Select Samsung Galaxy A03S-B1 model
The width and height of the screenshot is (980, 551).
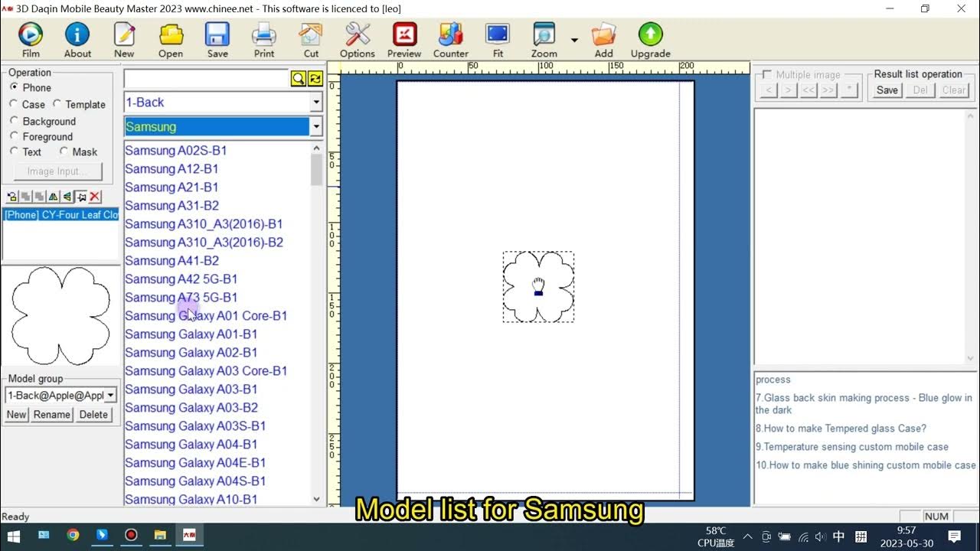tap(195, 426)
